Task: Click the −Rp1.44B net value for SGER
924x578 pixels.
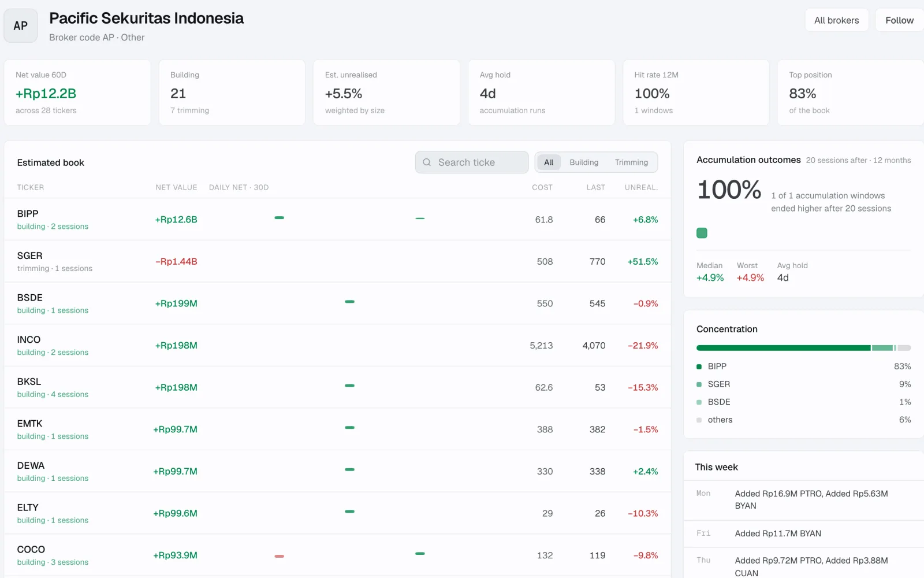Action: click(x=176, y=262)
